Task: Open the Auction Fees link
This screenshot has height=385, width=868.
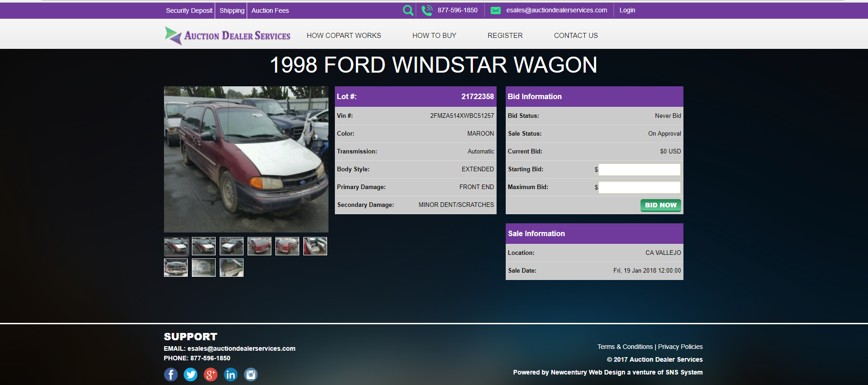Action: pos(270,11)
